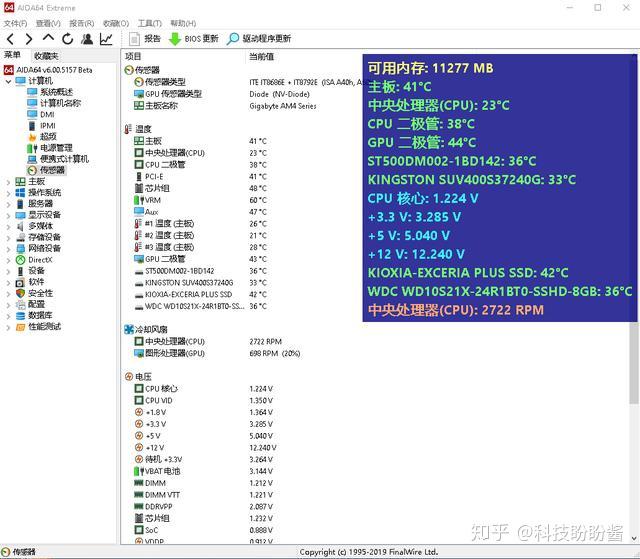This screenshot has width=640, height=559.
Task: Select the DDRVPP voltage row
Action: point(203,507)
